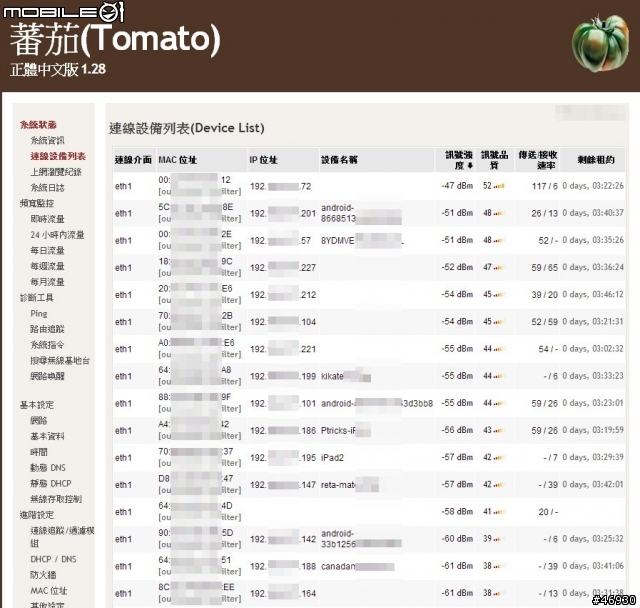The image size is (640, 608).
Task: Click signal bars icon in the reta-mat row
Action: pos(499,485)
